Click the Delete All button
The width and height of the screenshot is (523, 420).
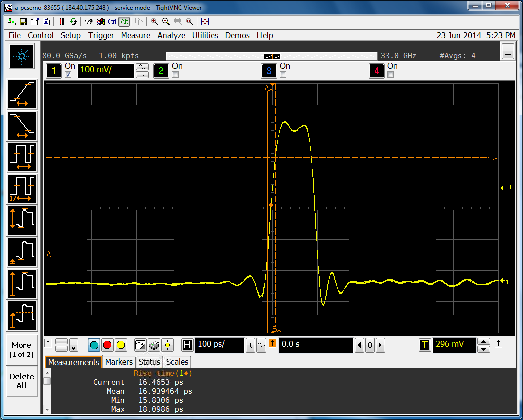pos(22,381)
